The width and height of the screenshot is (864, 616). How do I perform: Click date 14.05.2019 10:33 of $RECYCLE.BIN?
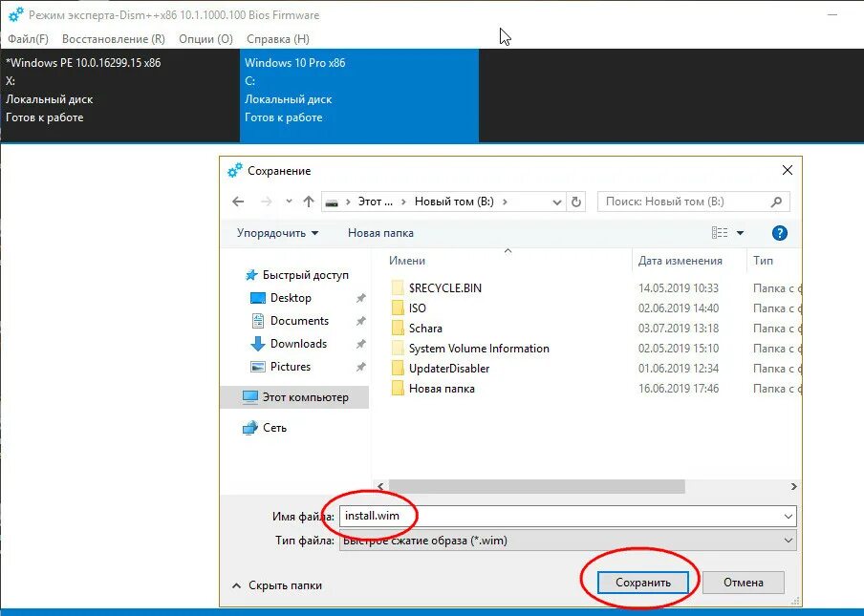click(x=679, y=287)
